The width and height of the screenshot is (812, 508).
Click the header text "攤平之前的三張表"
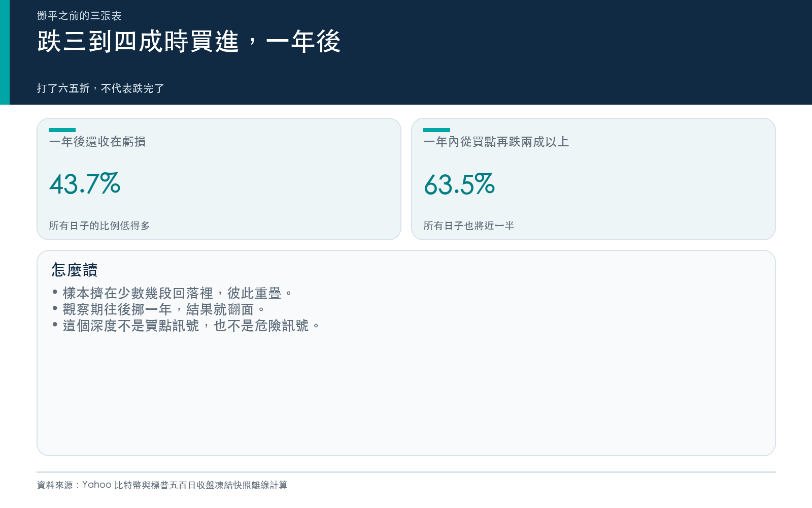[79, 16]
